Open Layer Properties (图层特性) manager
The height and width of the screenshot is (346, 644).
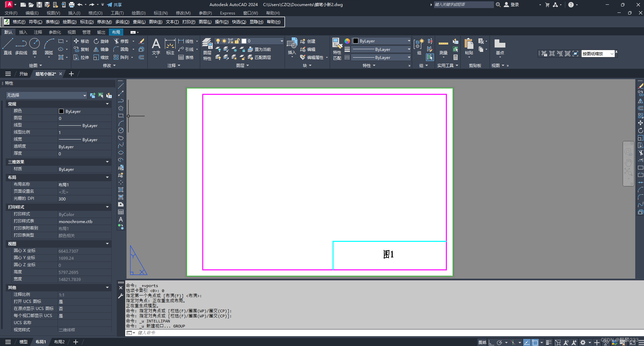(207, 49)
